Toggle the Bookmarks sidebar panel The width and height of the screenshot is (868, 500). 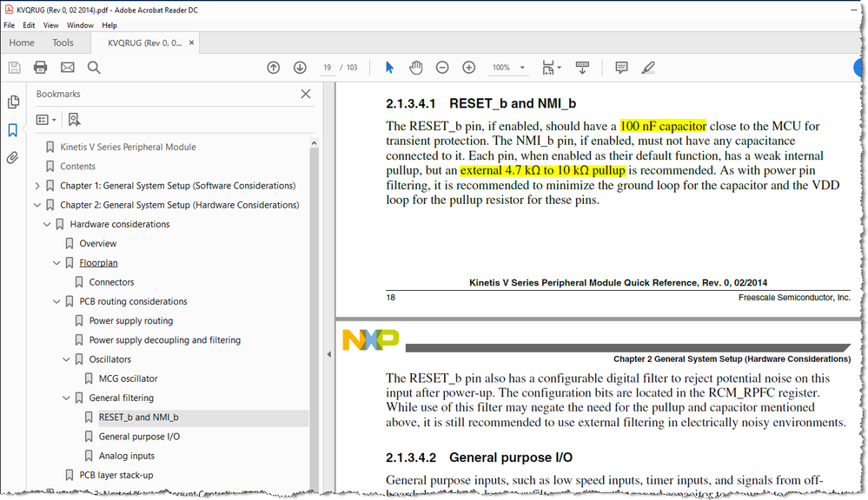click(13, 130)
